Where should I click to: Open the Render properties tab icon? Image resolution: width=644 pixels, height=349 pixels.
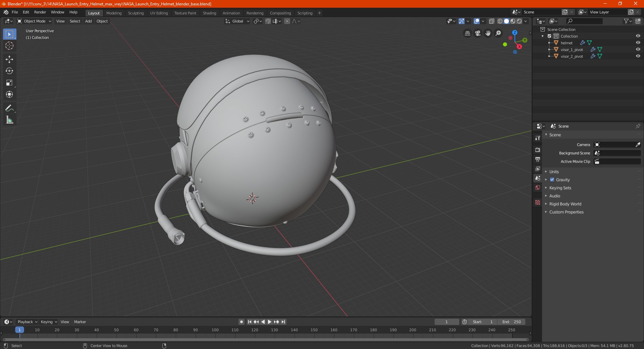click(538, 150)
